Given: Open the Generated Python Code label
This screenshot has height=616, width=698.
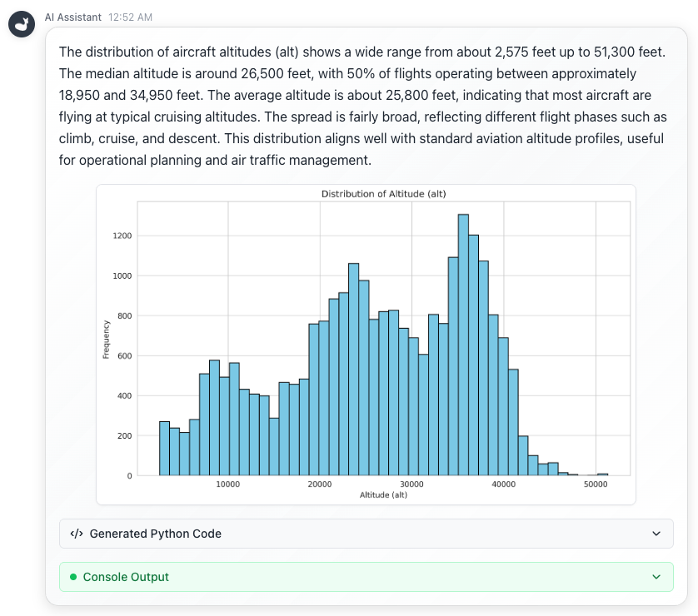Looking at the screenshot, I should [x=155, y=534].
